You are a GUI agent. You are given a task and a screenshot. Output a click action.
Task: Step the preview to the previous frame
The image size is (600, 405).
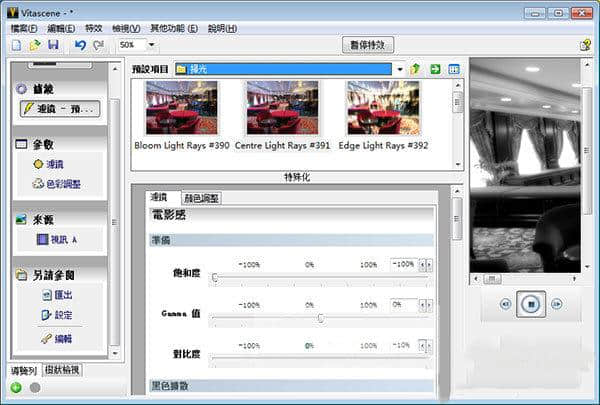point(505,304)
